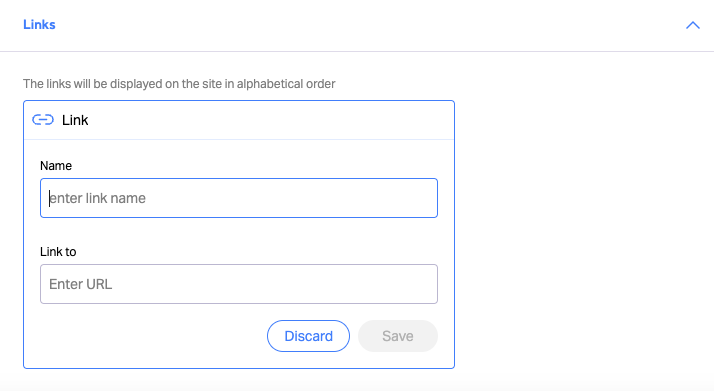
Task: Click the Link card title text
Action: coord(75,120)
